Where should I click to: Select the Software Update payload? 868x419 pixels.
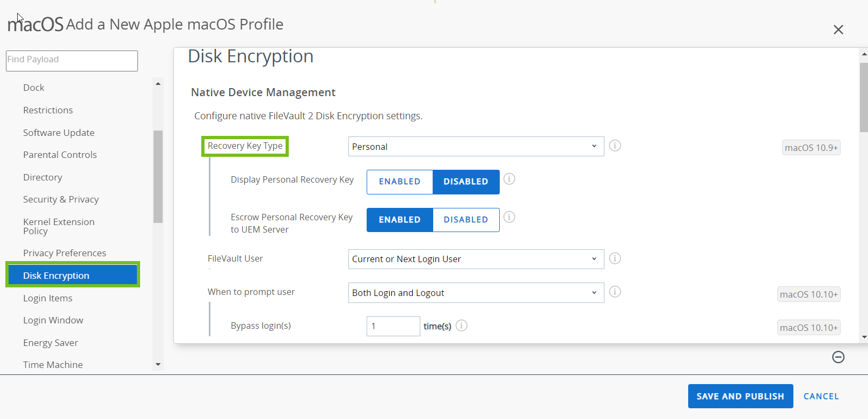(59, 133)
